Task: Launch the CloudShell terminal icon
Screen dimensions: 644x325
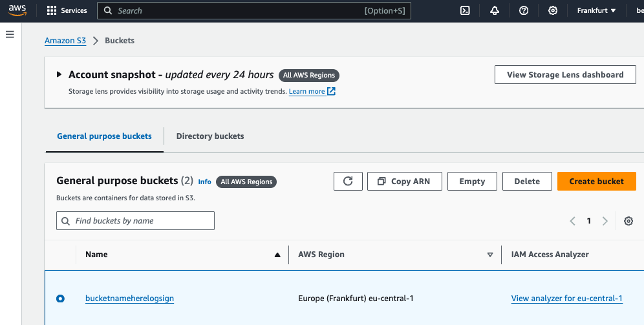Action: [x=465, y=11]
